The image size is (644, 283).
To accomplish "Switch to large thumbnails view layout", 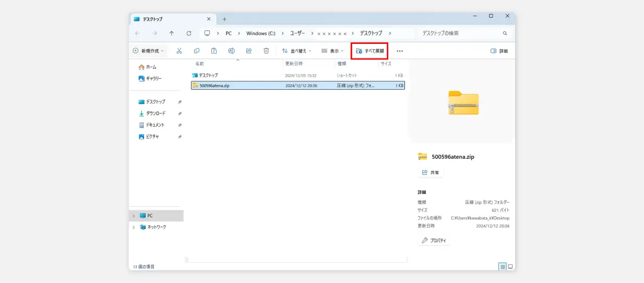I will click(x=510, y=266).
